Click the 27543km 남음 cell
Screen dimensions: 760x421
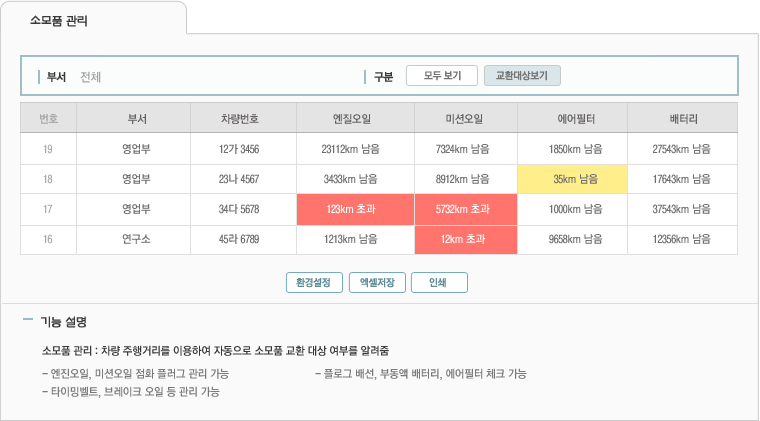[682, 149]
